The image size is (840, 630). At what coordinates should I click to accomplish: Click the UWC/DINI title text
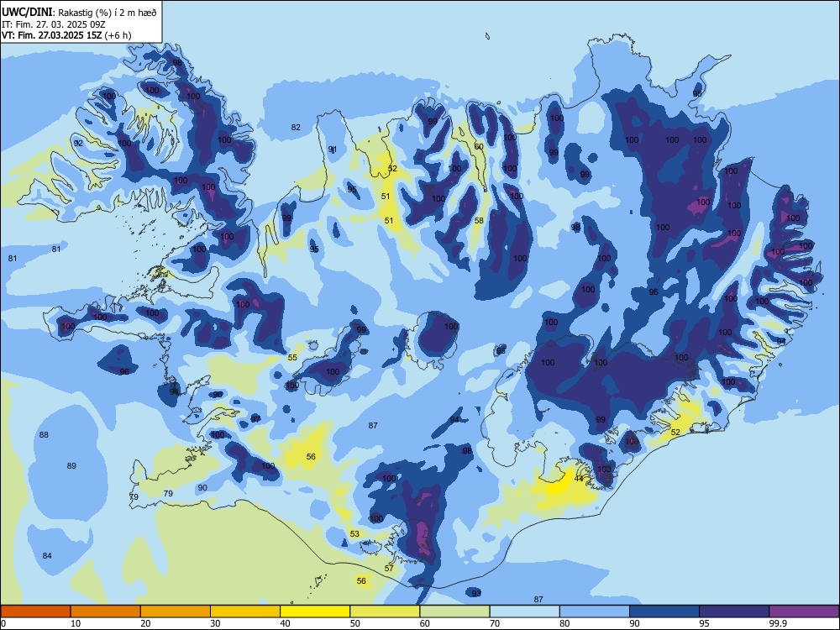click(x=28, y=13)
